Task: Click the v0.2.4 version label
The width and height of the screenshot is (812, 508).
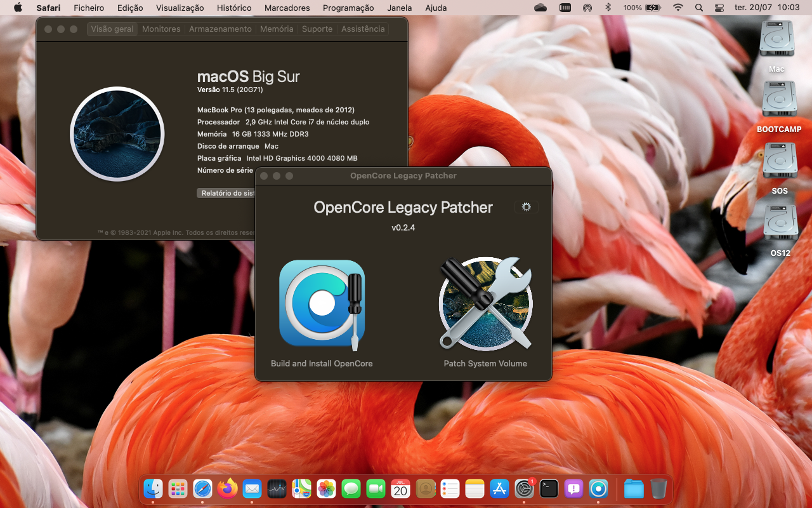Action: click(403, 227)
